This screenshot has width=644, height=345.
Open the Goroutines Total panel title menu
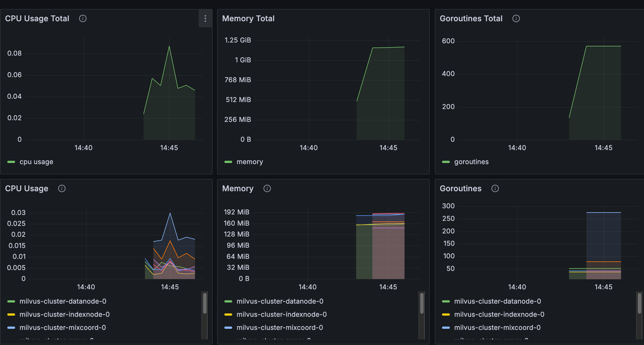click(471, 18)
